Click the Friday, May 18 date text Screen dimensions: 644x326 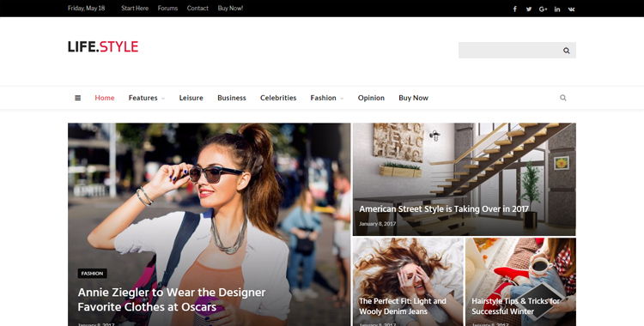pos(86,9)
